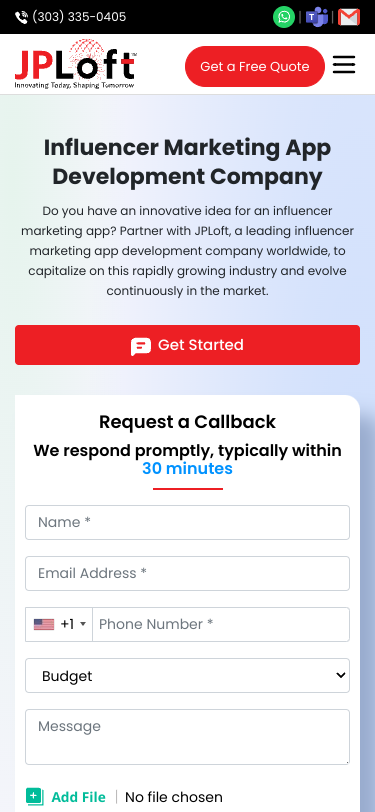
Task: Click the US flag icon
Action: pyautogui.click(x=44, y=625)
